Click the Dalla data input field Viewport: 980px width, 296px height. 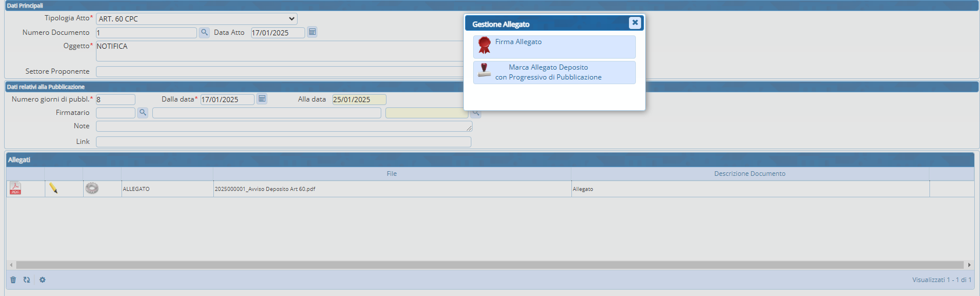click(227, 99)
